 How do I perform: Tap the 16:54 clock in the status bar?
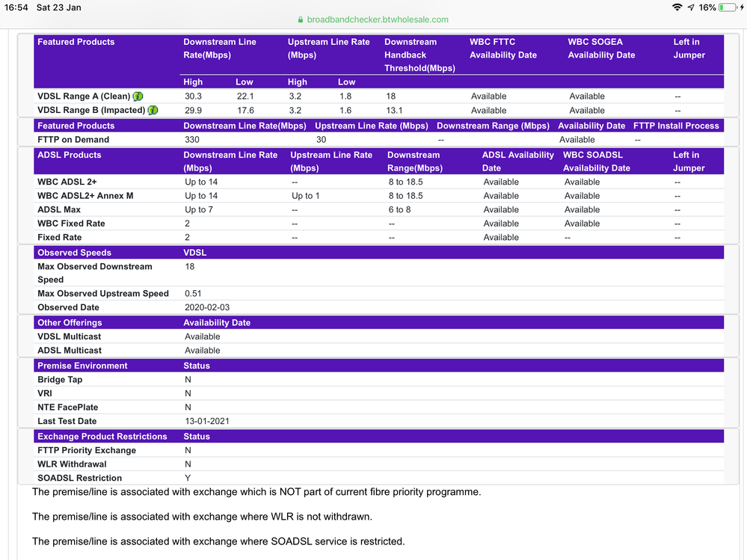pos(16,7)
